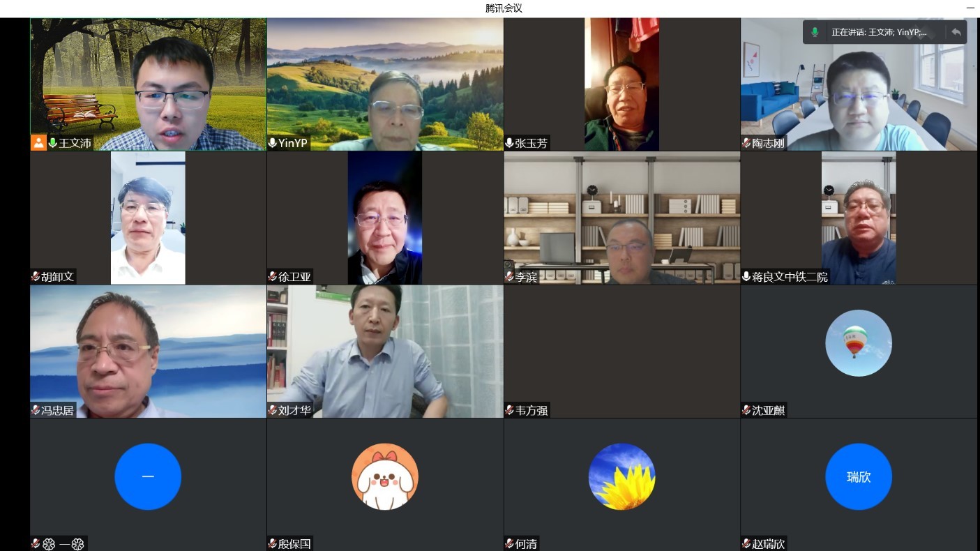
Task: Select the cartoon puppy avatar of 殷保国
Action: [384, 476]
